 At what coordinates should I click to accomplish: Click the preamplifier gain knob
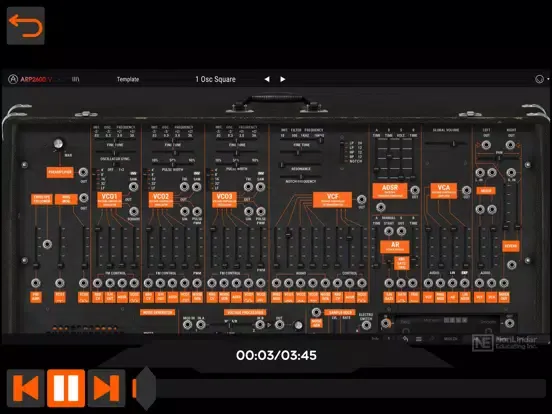coord(58,144)
